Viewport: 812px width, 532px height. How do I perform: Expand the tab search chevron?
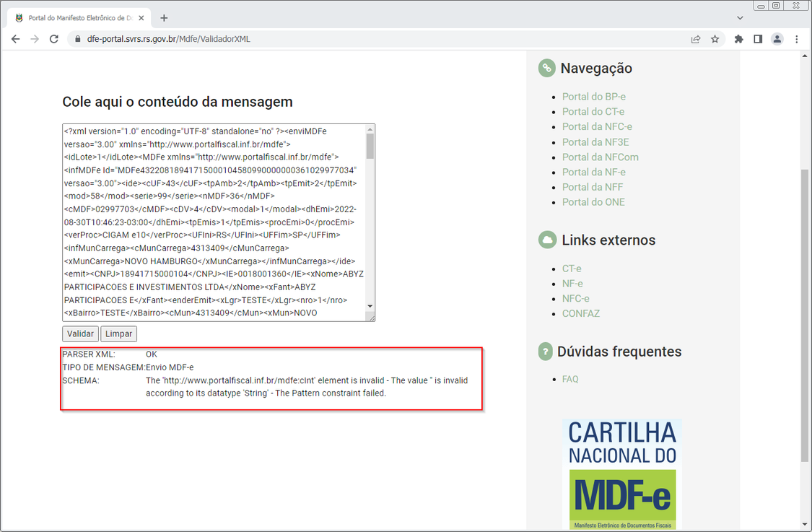tap(740, 18)
